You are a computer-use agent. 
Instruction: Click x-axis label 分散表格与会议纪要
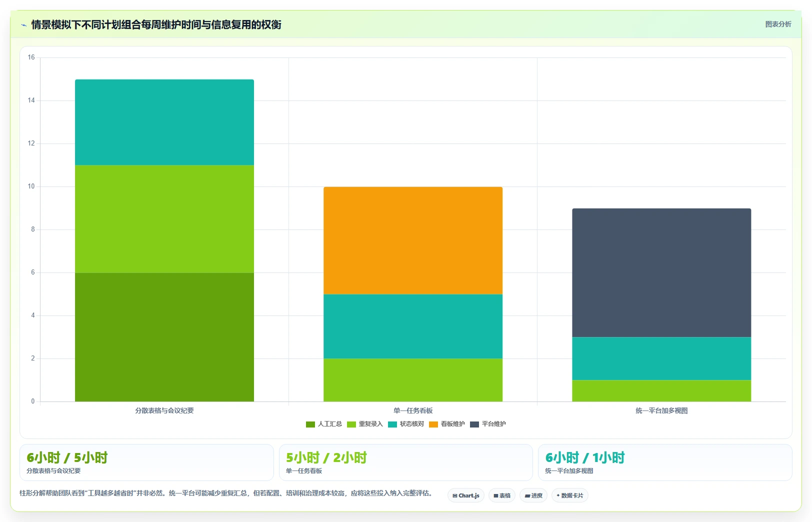pos(164,410)
